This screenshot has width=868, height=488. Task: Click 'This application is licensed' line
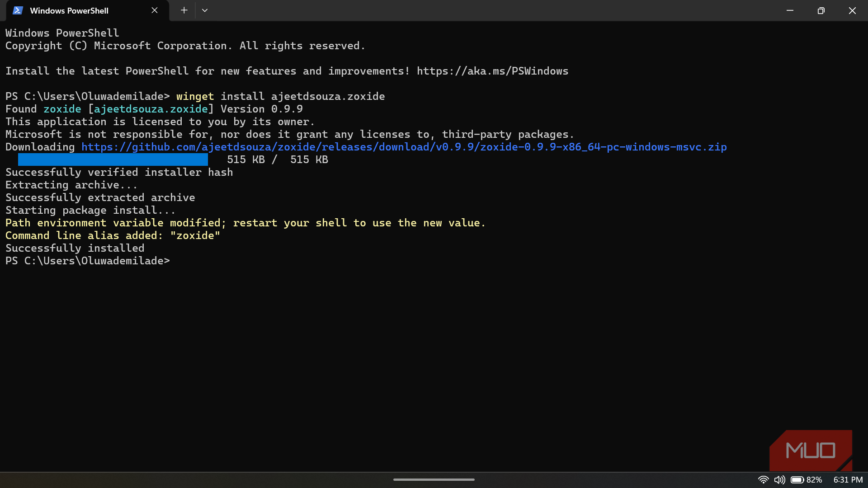tap(160, 122)
